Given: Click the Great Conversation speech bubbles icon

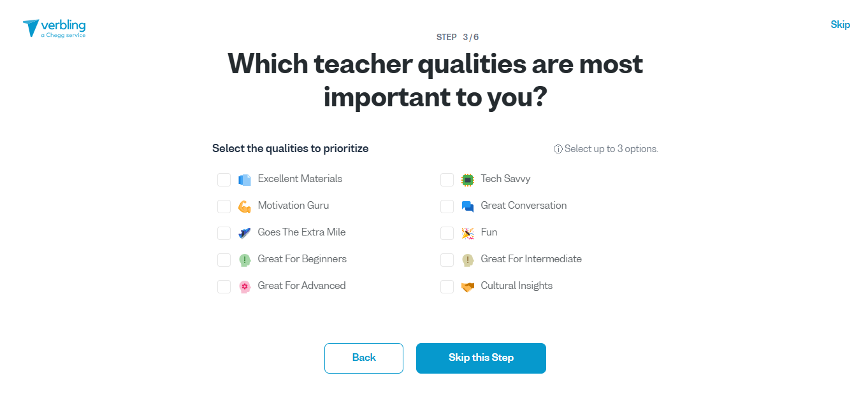Looking at the screenshot, I should point(467,206).
